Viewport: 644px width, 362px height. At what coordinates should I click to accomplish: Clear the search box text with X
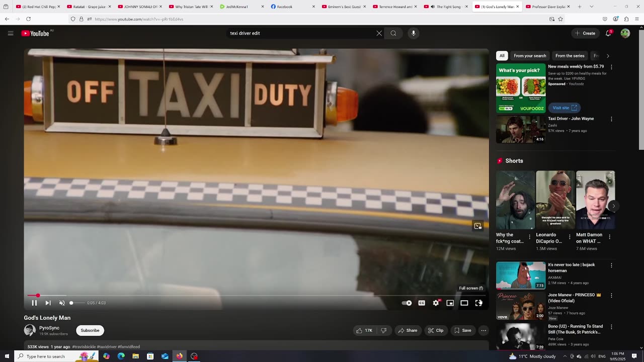coord(379,33)
